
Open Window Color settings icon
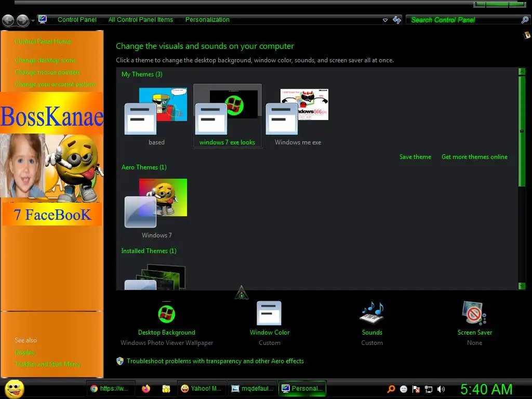[x=269, y=313]
